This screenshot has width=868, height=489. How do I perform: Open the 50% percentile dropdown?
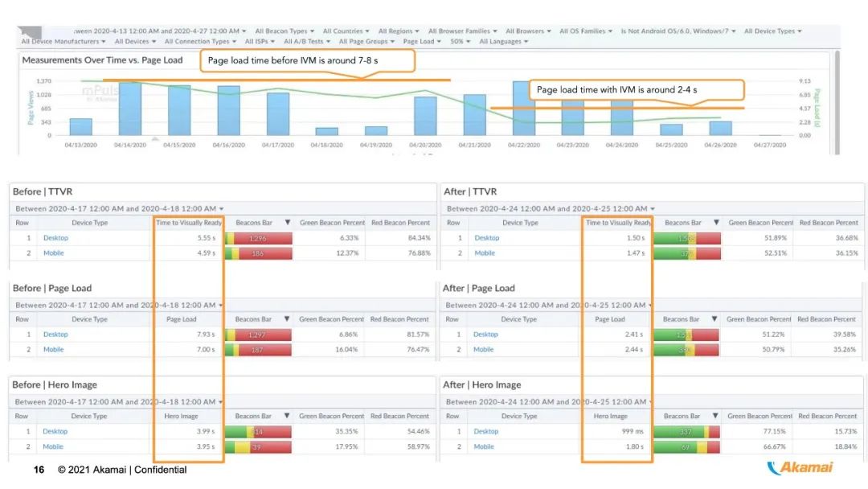[460, 41]
